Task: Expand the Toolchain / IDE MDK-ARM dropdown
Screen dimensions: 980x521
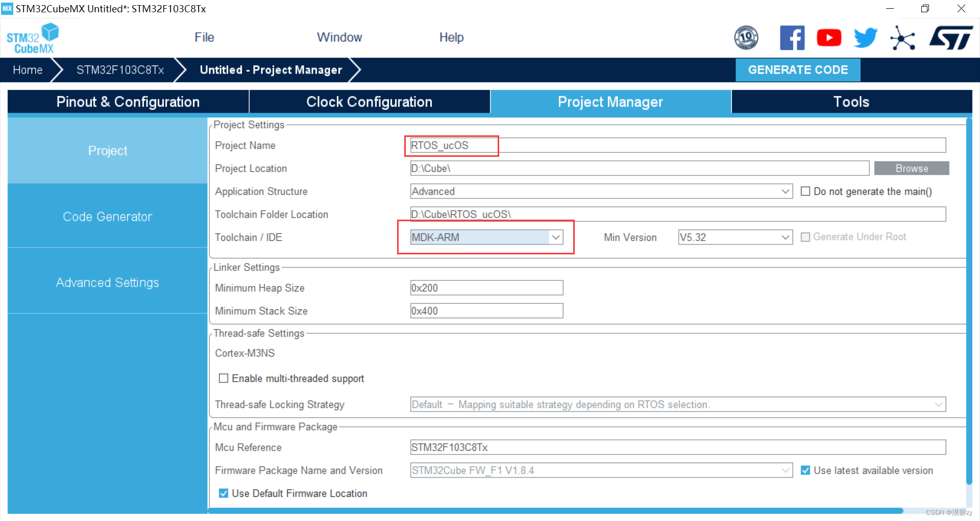Action: click(486, 237)
